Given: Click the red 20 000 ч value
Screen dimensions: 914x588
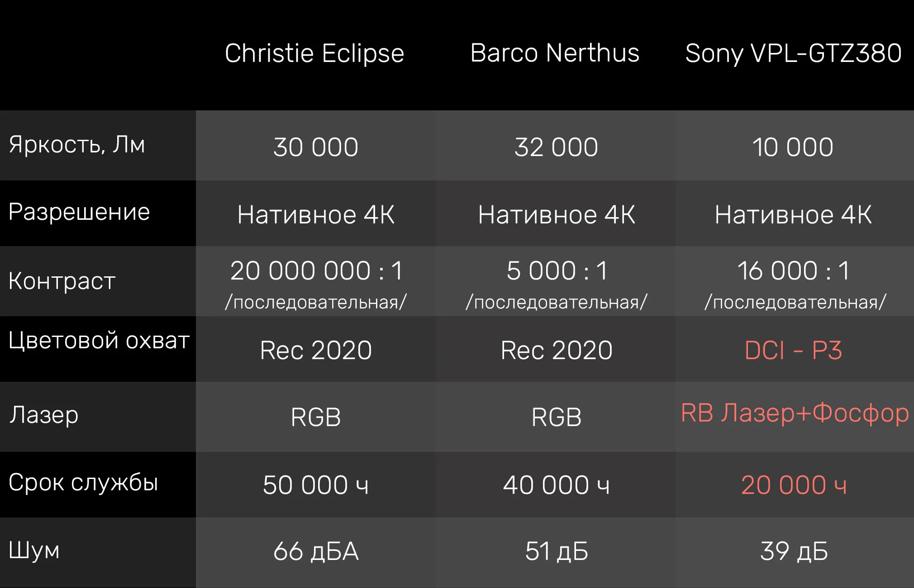Looking at the screenshot, I should (x=794, y=485).
